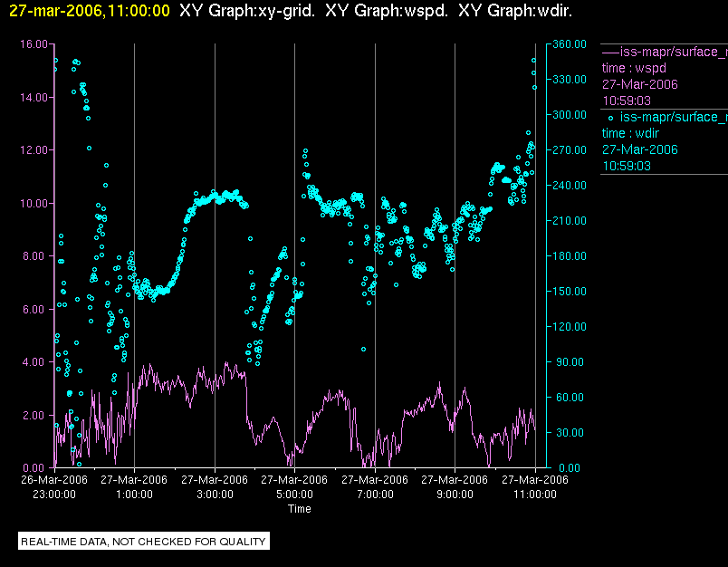Click the 'time : wspd' legend text
728x567 pixels.
[x=634, y=68]
